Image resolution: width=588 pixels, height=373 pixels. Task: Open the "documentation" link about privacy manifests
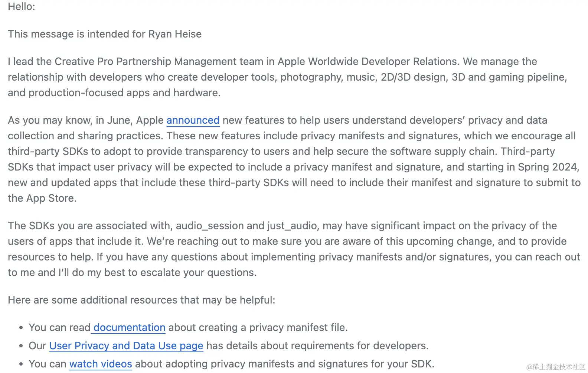pos(129,328)
